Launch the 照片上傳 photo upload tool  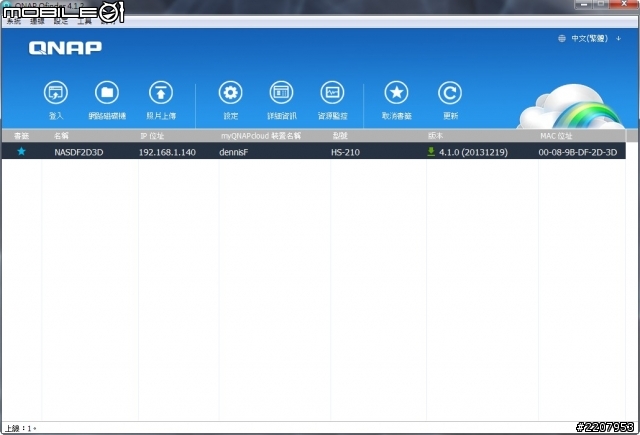click(161, 93)
